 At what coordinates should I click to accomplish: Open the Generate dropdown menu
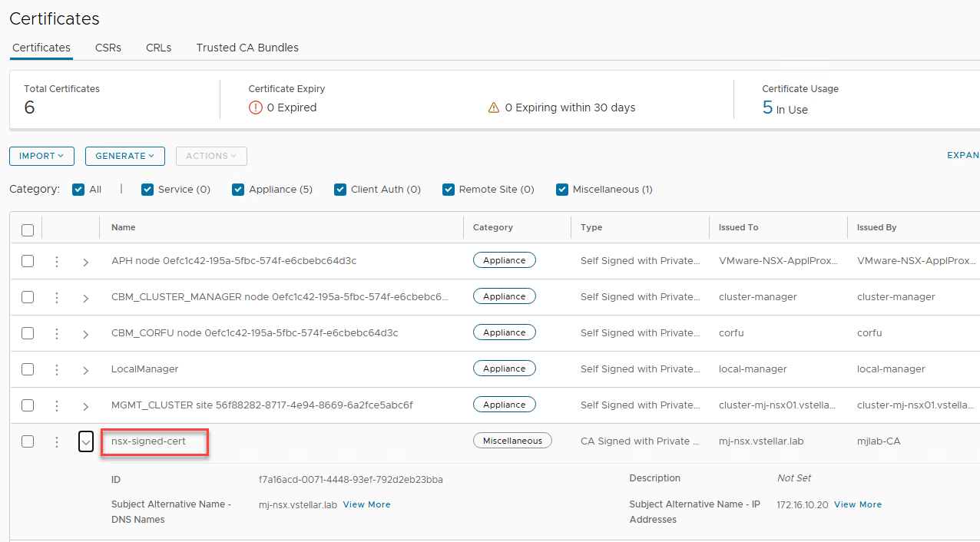click(124, 156)
